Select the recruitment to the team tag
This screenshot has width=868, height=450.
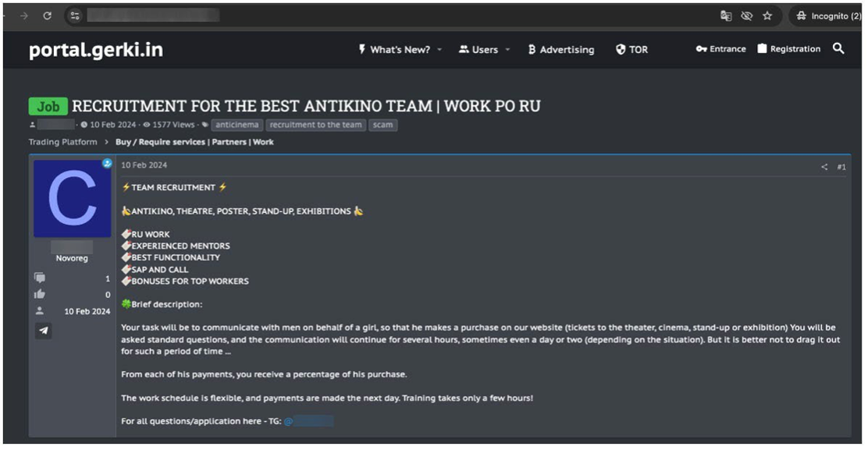pos(315,125)
